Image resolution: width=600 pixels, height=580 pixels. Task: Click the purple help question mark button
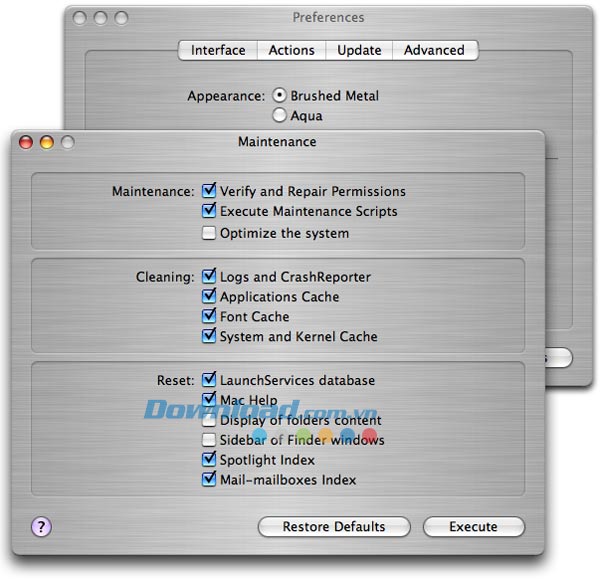pos(41,527)
